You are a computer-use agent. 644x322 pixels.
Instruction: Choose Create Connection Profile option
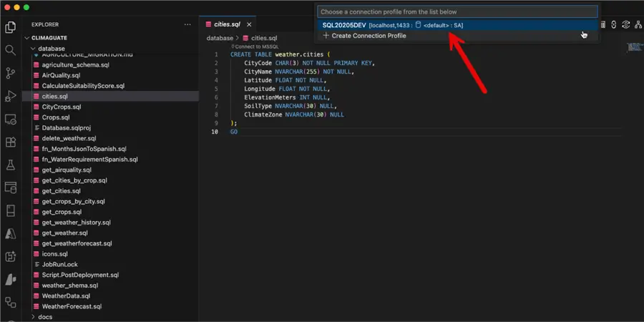pos(457,36)
